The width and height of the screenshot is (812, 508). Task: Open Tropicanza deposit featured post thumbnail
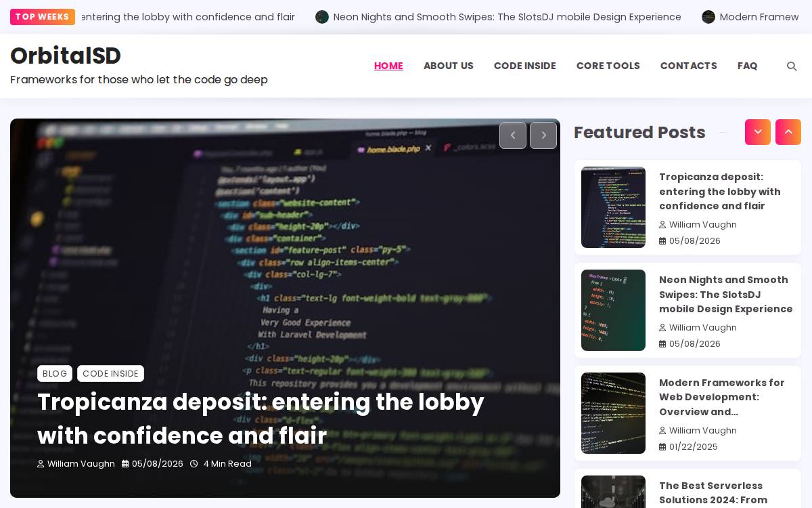click(x=613, y=207)
